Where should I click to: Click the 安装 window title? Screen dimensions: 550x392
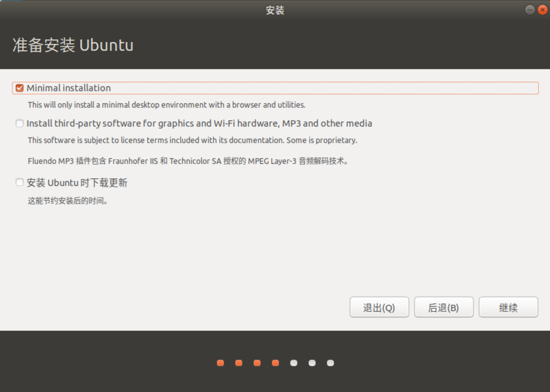[275, 10]
